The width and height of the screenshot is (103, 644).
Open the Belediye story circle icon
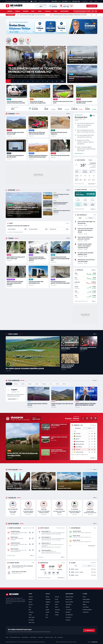tap(21, 40)
